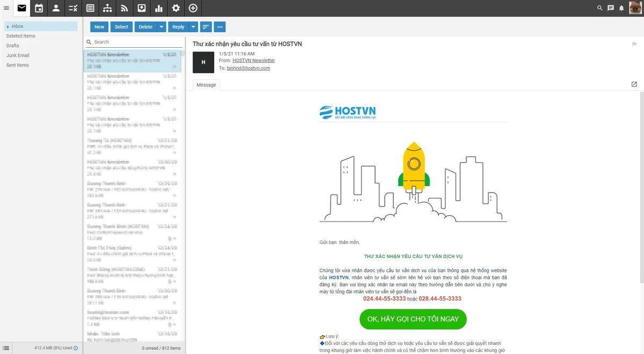Switch to the Message tab
Image resolution: width=644 pixels, height=354 pixels.
[x=206, y=85]
